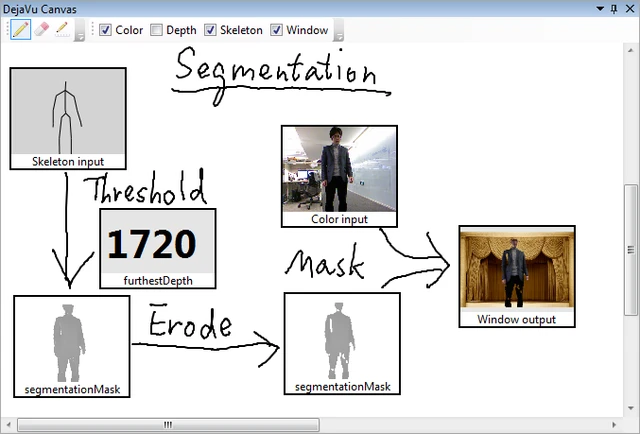Uncheck the Window checkbox
The height and width of the screenshot is (434, 640).
click(276, 30)
